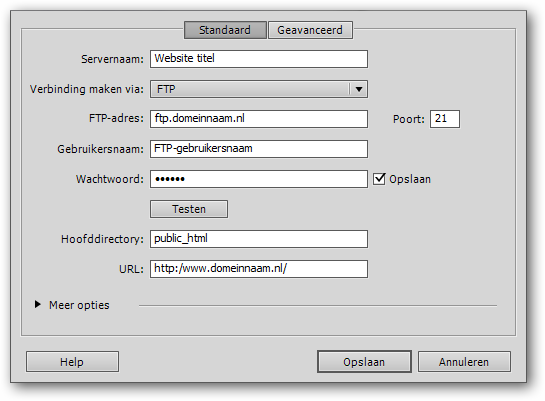Screen dimensions: 545x401
Task: Select the Hoofddirectory field with public_html
Action: click(259, 239)
